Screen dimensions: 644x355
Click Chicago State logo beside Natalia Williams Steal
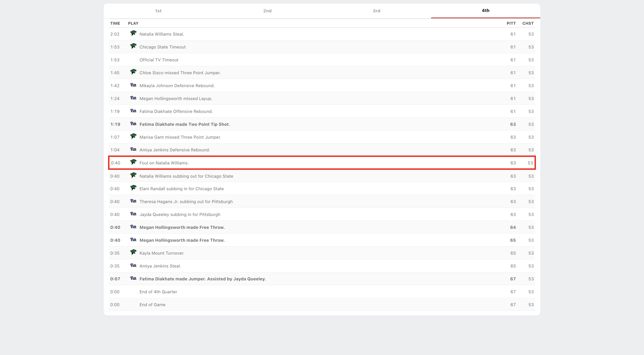point(133,33)
